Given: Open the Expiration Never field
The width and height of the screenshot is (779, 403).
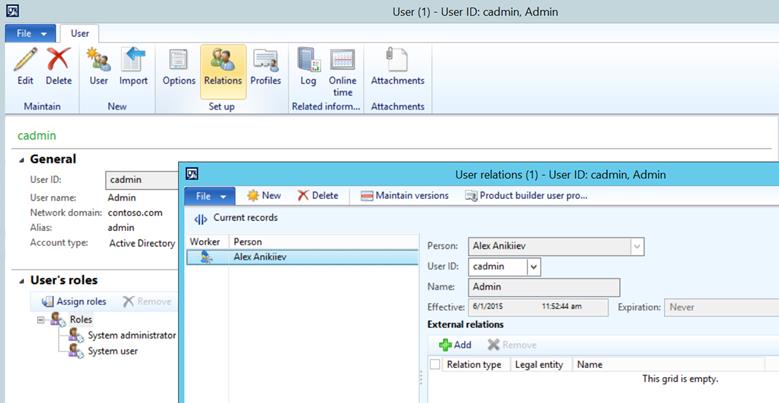Looking at the screenshot, I should [x=721, y=307].
